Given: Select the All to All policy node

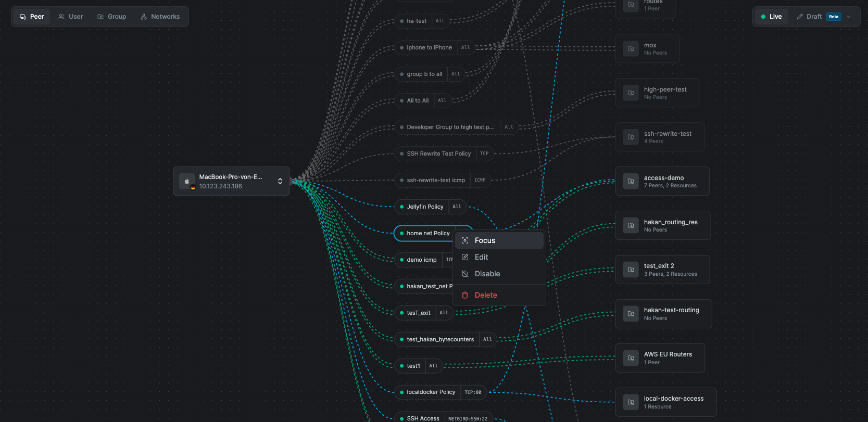Looking at the screenshot, I should click(423, 100).
